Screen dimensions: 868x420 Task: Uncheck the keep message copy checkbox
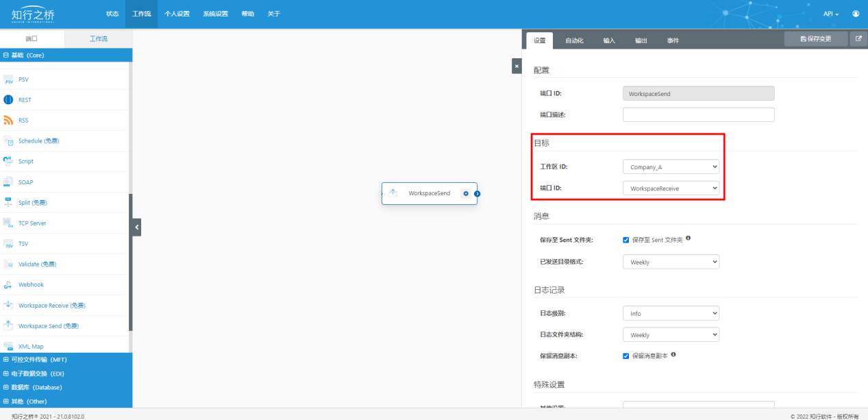pos(625,356)
